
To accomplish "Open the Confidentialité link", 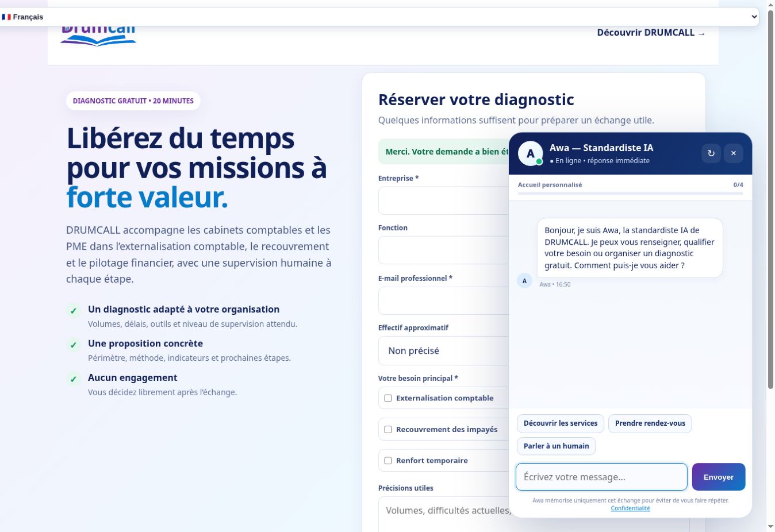I will point(630,508).
